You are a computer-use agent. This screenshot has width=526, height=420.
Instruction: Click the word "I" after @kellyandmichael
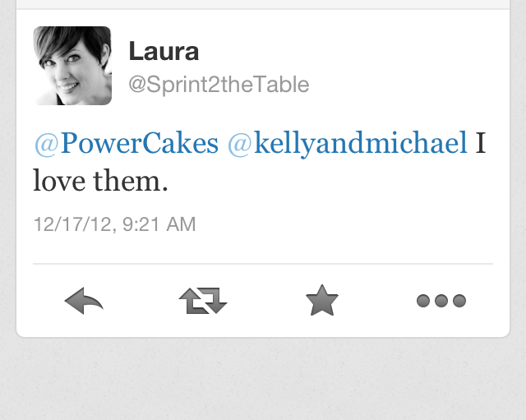481,143
